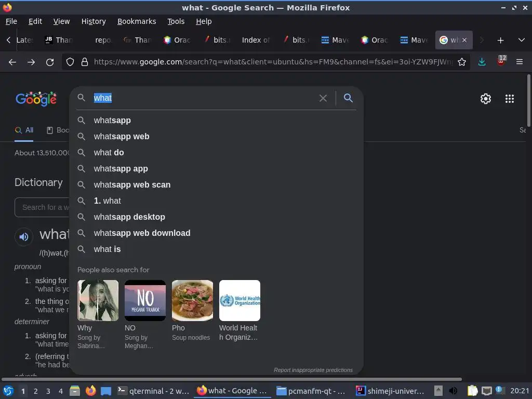The height and width of the screenshot is (399, 532).
Task: Choose the 'whatsapp' suggestion
Action: coord(217,121)
